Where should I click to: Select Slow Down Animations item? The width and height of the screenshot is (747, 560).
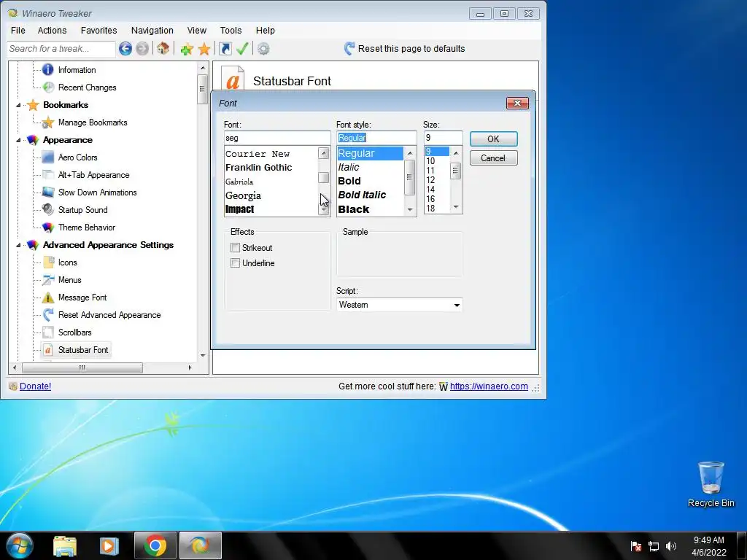97,192
